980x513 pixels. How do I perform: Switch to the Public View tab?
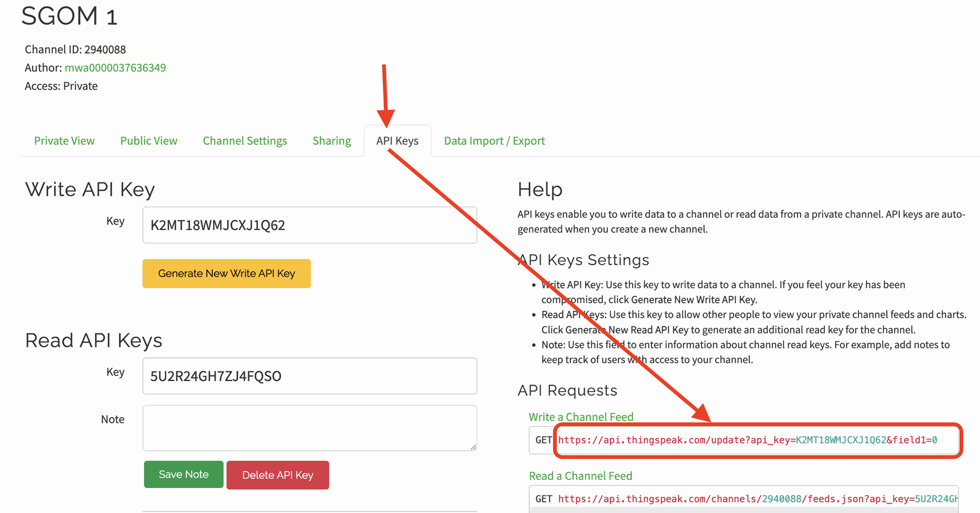(149, 141)
